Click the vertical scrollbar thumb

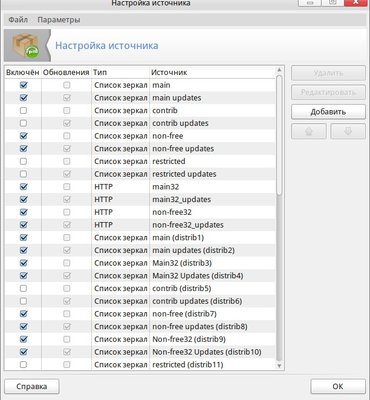279,135
